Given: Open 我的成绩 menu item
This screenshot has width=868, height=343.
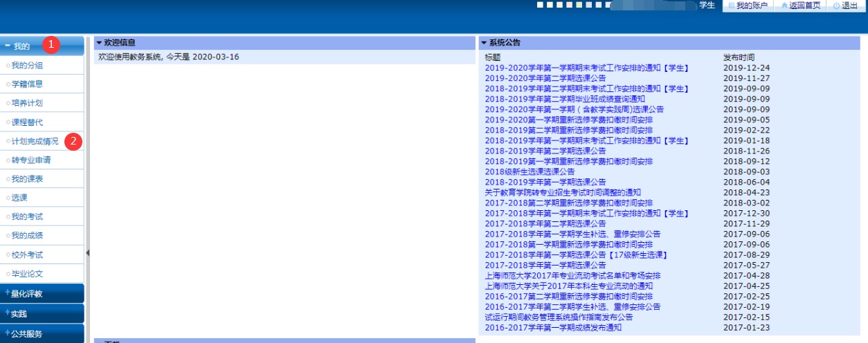Looking at the screenshot, I should point(27,236).
